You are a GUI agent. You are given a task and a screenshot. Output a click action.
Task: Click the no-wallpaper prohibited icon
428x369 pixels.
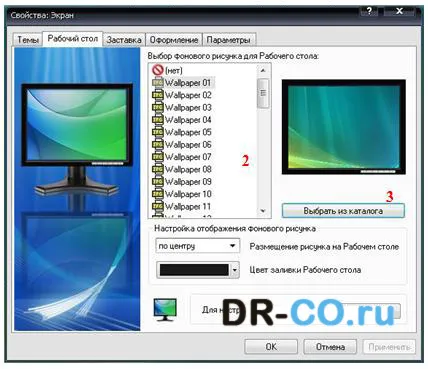click(157, 70)
